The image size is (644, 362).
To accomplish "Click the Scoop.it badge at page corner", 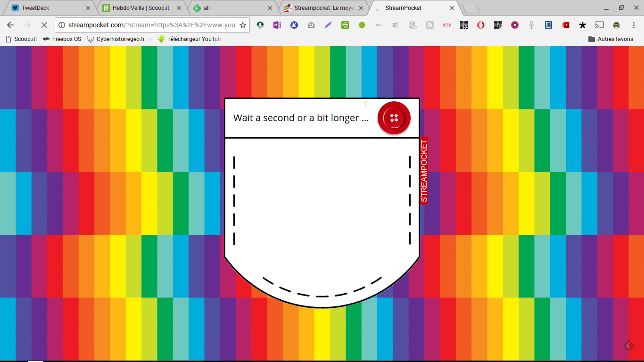I will click(628, 346).
